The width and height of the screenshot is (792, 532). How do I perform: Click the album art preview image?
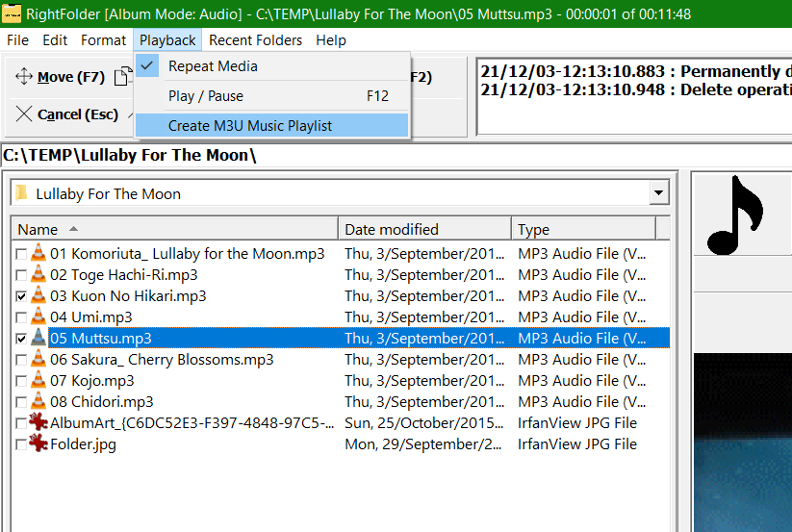(x=743, y=443)
